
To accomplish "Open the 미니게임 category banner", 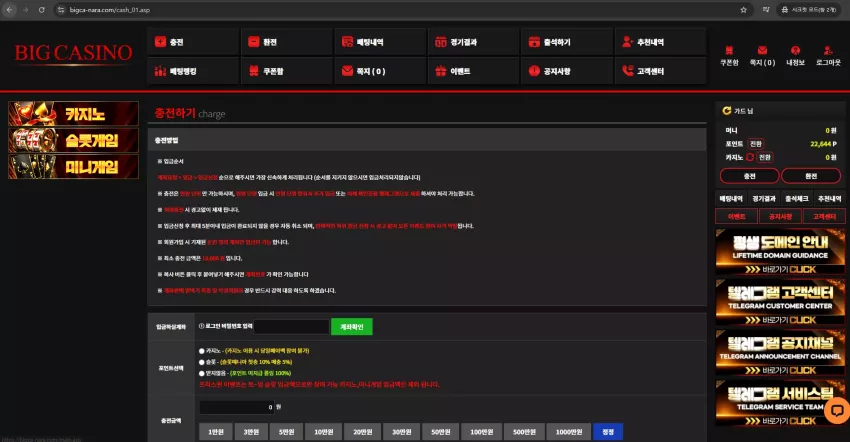I will pyautogui.click(x=73, y=166).
